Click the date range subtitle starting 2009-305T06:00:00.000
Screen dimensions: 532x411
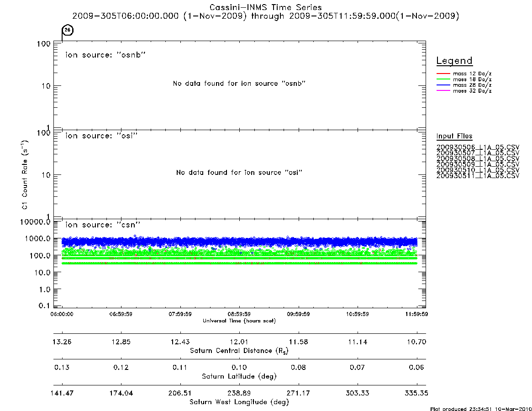coord(266,16)
